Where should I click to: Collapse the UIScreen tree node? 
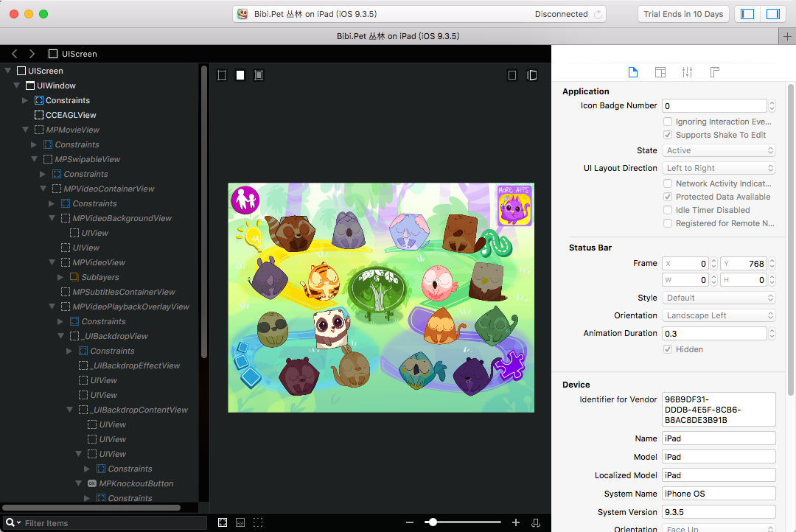pos(7,71)
